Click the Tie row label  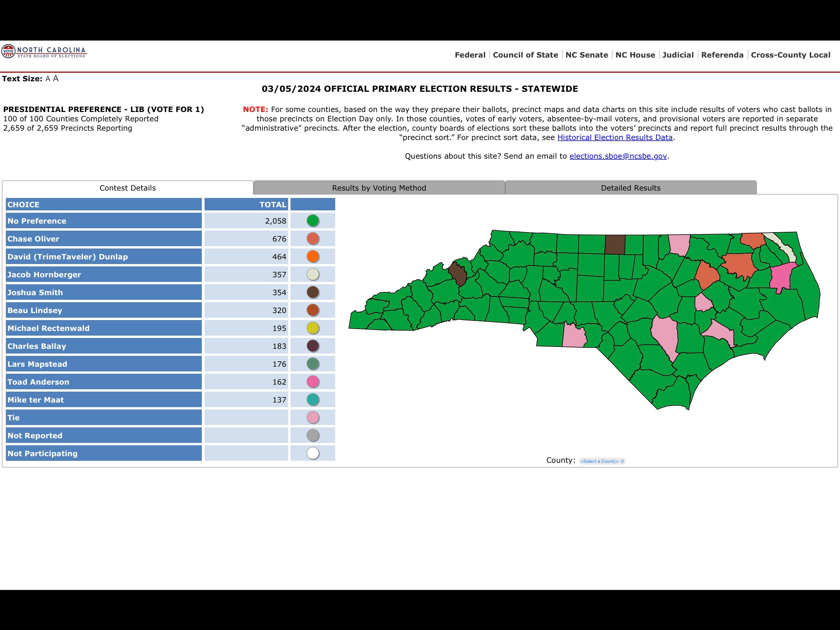click(104, 418)
